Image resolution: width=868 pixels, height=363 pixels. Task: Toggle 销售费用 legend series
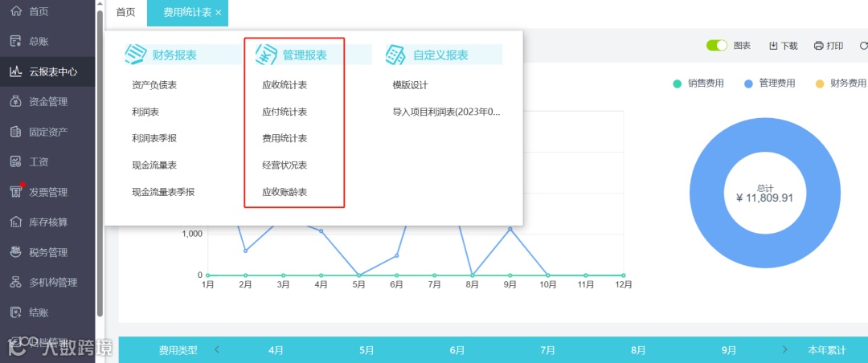pos(698,84)
